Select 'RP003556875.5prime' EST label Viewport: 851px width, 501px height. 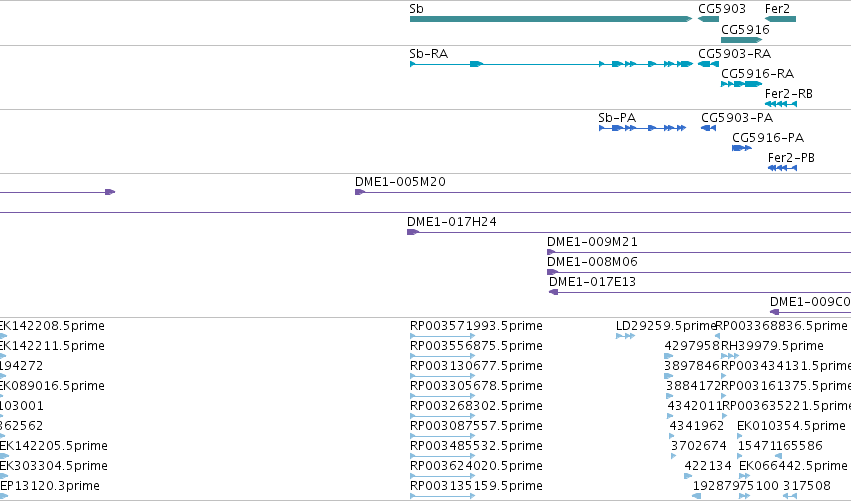click(476, 346)
